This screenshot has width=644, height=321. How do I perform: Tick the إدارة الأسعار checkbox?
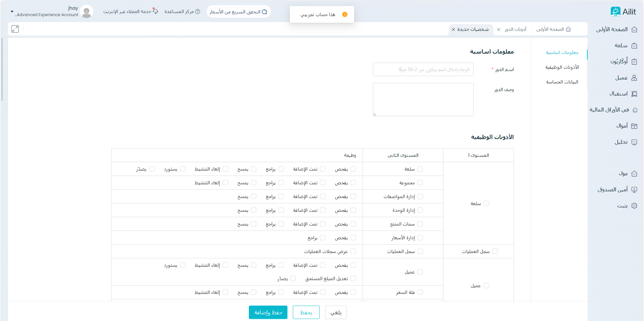coord(420,238)
